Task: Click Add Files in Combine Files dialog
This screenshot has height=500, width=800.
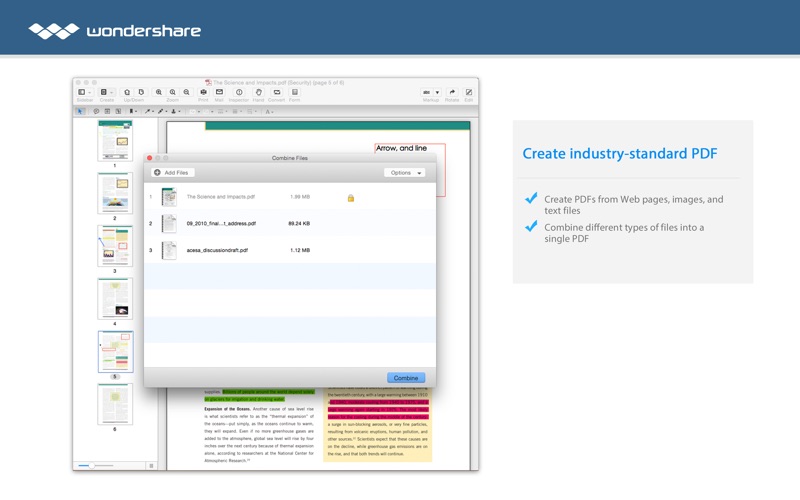Action: 172,172
